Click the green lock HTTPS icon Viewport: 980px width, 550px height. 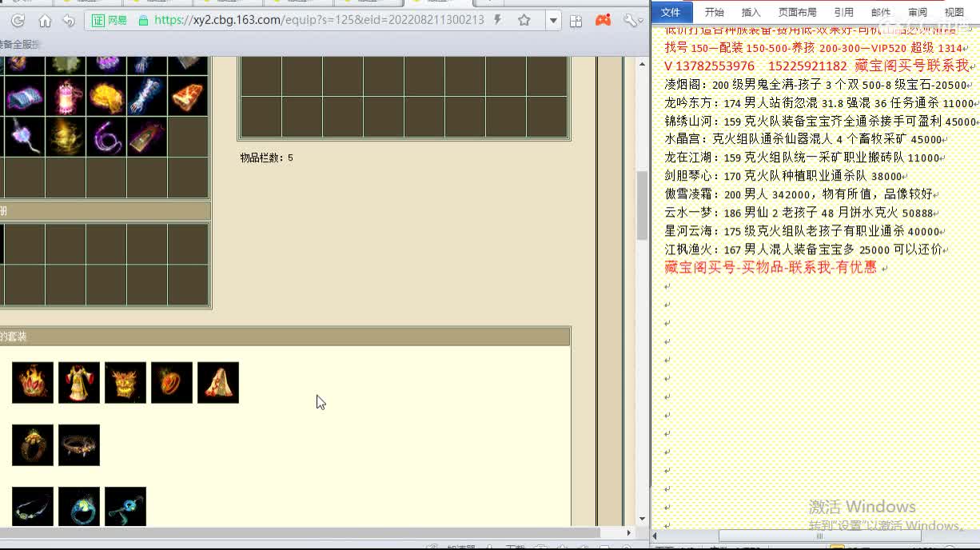coord(143,20)
